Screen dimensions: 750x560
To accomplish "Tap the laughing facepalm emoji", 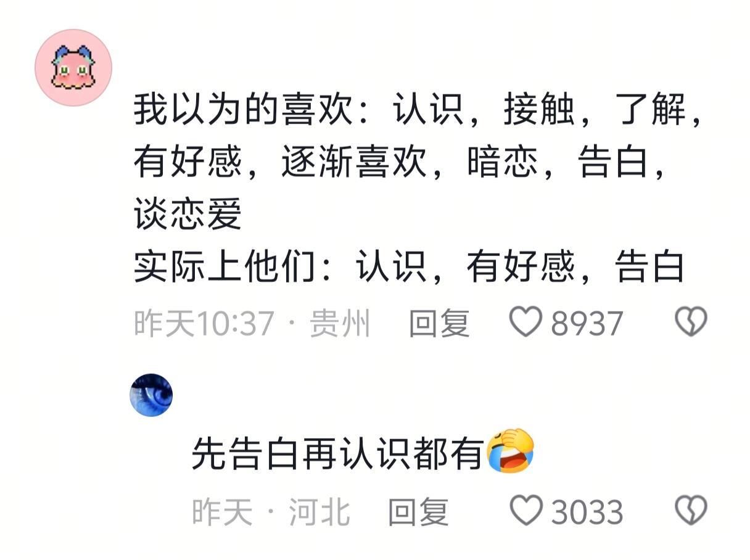I will click(510, 451).
